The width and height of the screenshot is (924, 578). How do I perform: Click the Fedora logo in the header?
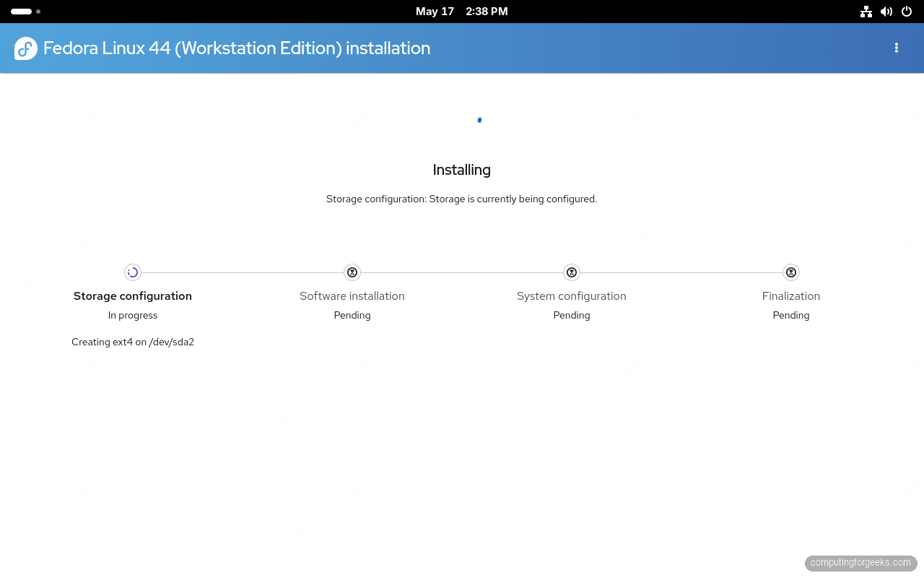(x=26, y=48)
